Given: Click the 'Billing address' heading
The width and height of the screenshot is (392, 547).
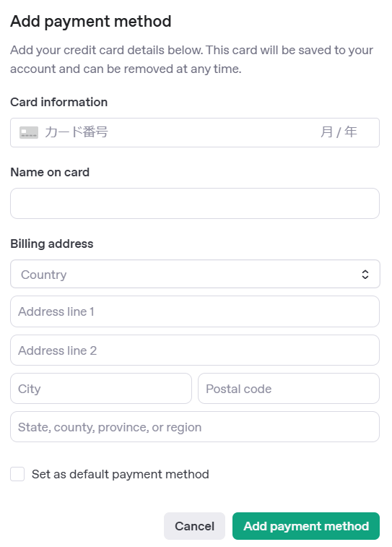Looking at the screenshot, I should pyautogui.click(x=52, y=244).
